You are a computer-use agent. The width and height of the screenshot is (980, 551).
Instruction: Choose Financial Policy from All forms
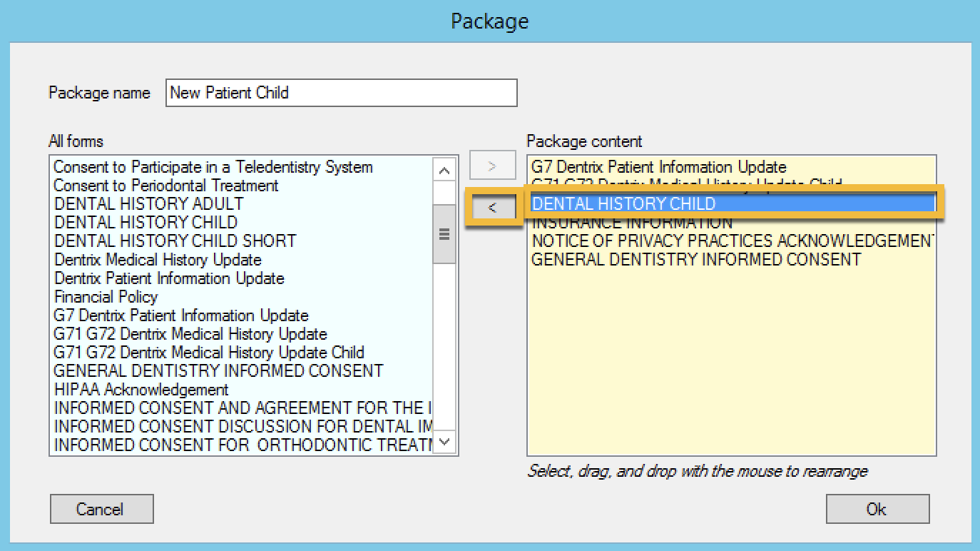[106, 297]
